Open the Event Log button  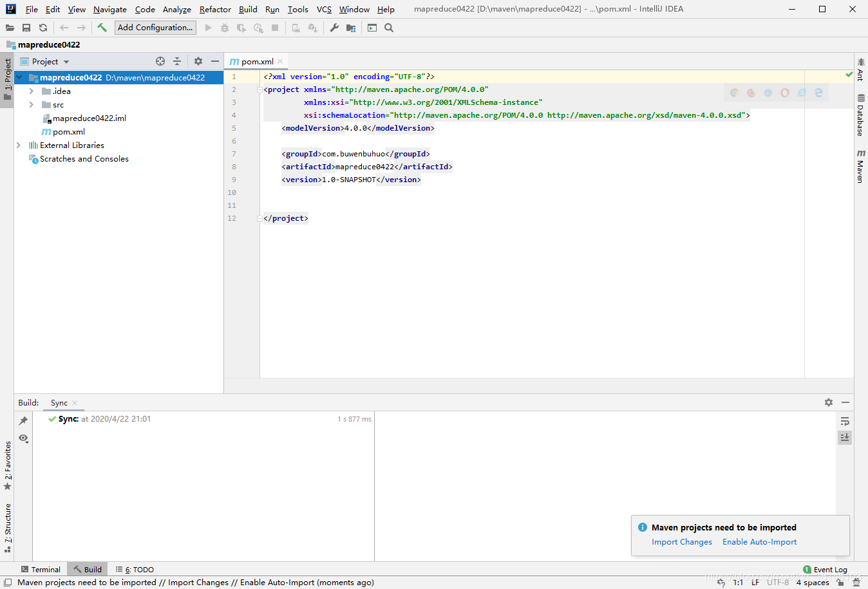[x=826, y=570]
